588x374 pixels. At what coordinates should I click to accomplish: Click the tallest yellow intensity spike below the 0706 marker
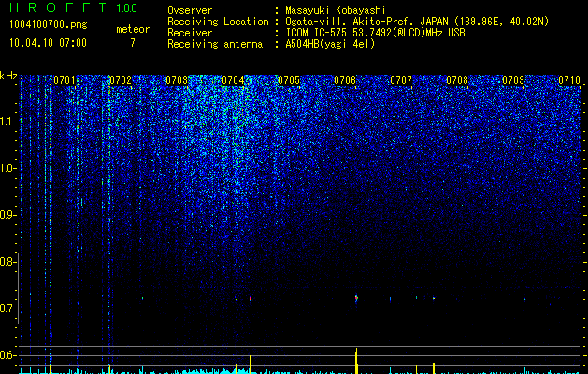356,361
